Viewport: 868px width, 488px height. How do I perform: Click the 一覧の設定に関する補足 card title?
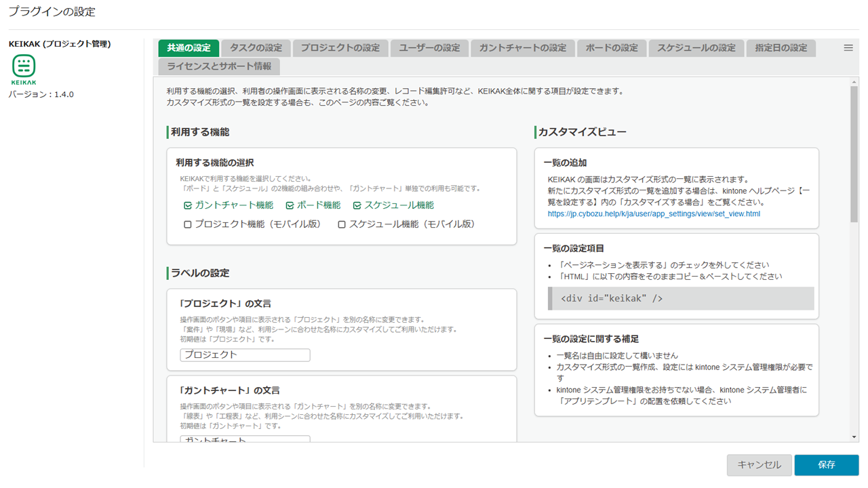(x=591, y=339)
